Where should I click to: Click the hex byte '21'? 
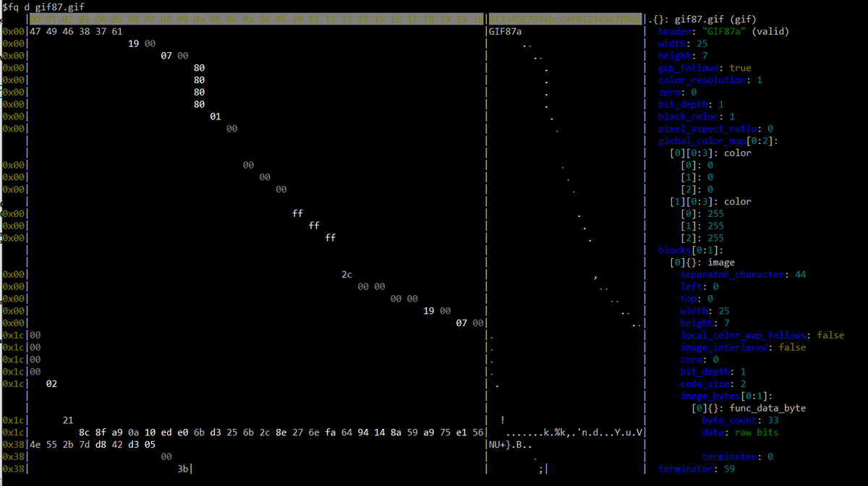click(x=68, y=420)
